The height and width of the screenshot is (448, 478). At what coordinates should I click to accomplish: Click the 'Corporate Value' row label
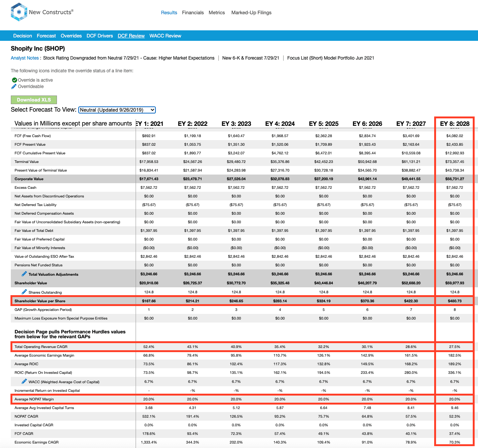click(x=29, y=179)
